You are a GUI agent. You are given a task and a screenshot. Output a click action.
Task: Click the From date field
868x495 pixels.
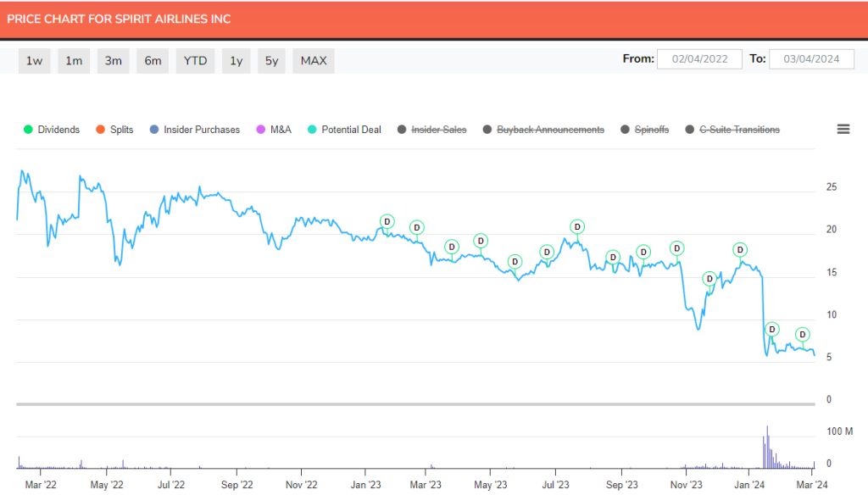point(699,58)
